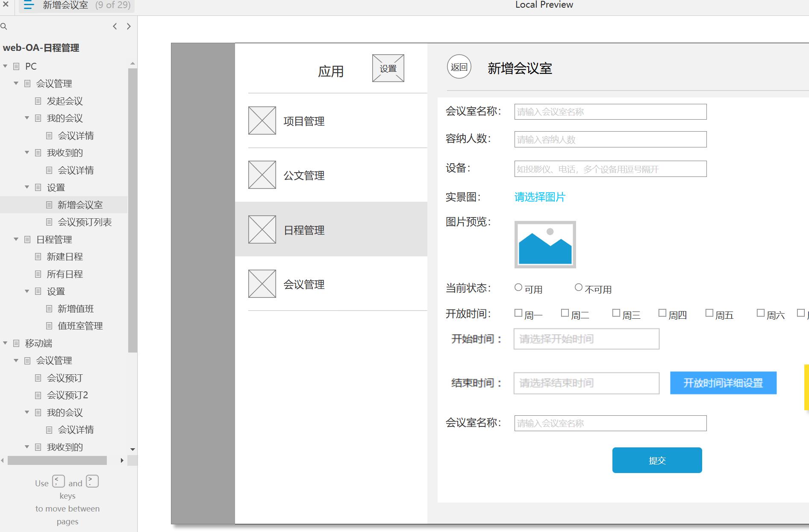Check the 周五 checkbox

click(x=709, y=313)
